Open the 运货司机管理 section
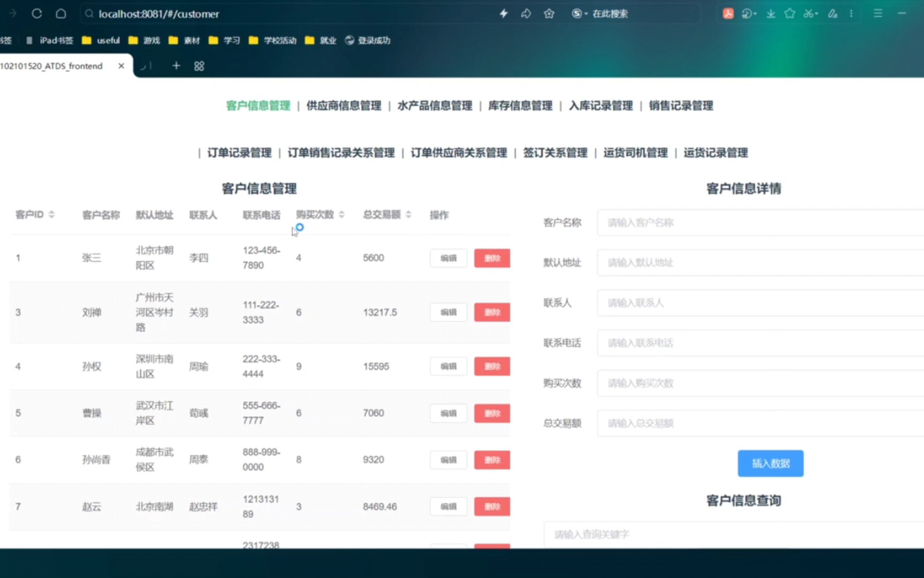 [x=635, y=153]
